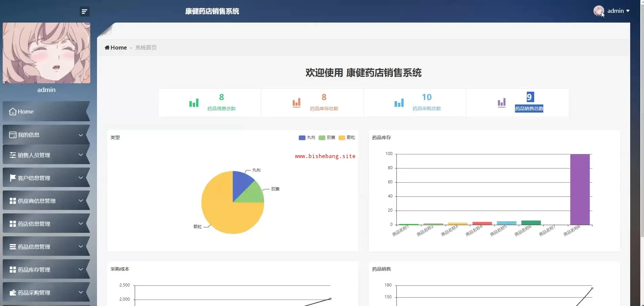Click the green 商品名称6 stock bar
This screenshot has height=306, width=644.
point(531,223)
